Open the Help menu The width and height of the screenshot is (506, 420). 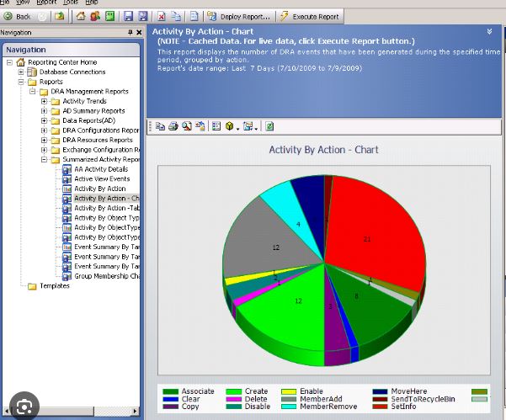(91, 3)
